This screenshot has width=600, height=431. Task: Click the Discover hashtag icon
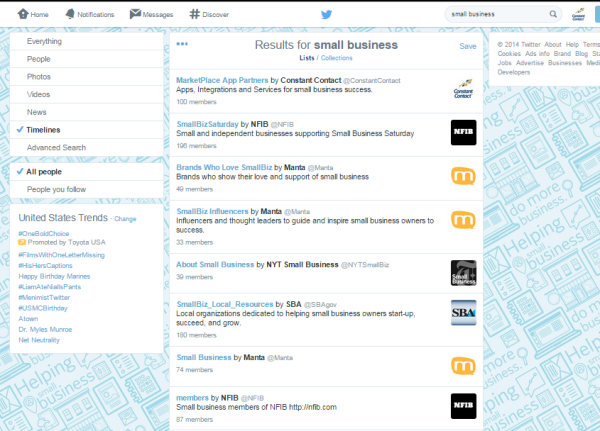click(x=194, y=14)
